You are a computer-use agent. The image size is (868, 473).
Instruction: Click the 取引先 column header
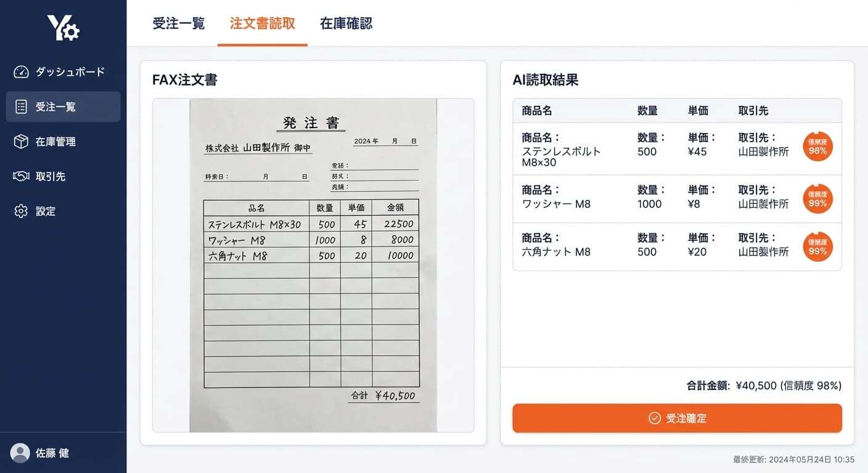(x=753, y=111)
